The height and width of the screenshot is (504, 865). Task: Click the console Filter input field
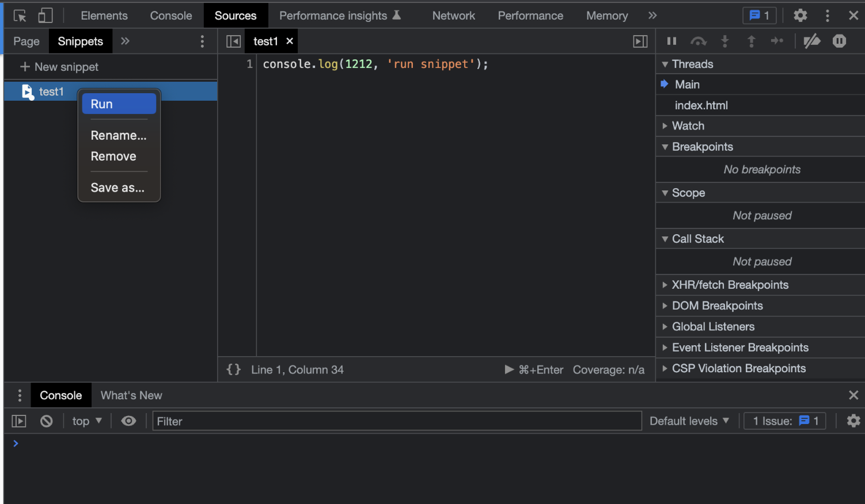pos(396,421)
